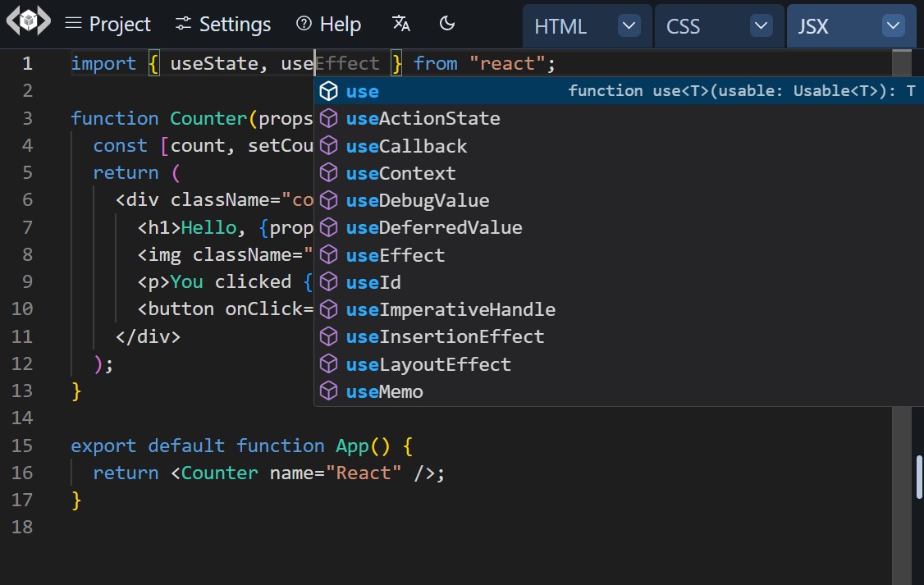
Task: Open the Help menu
Action: click(x=339, y=24)
